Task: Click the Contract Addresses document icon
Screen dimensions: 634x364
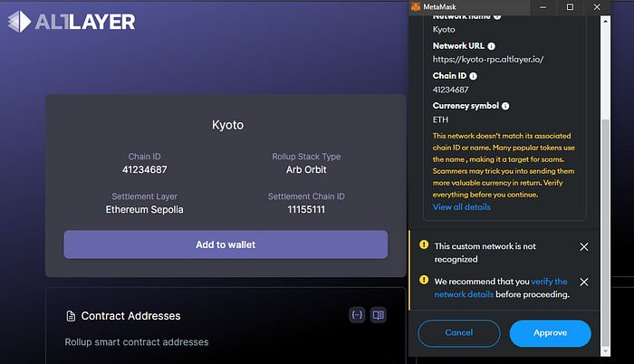Action: tap(71, 316)
